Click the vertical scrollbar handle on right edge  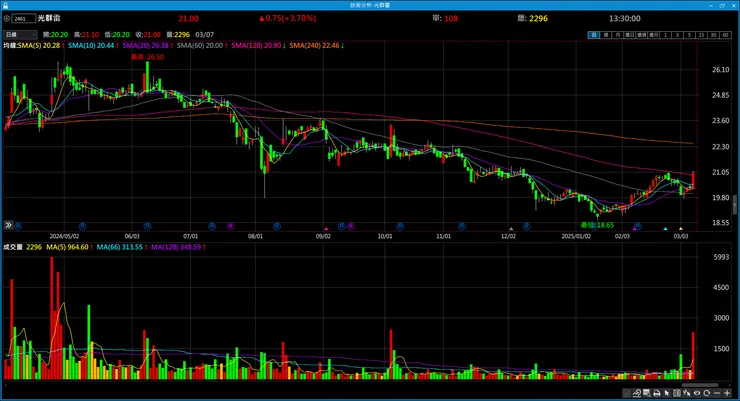tap(734, 204)
